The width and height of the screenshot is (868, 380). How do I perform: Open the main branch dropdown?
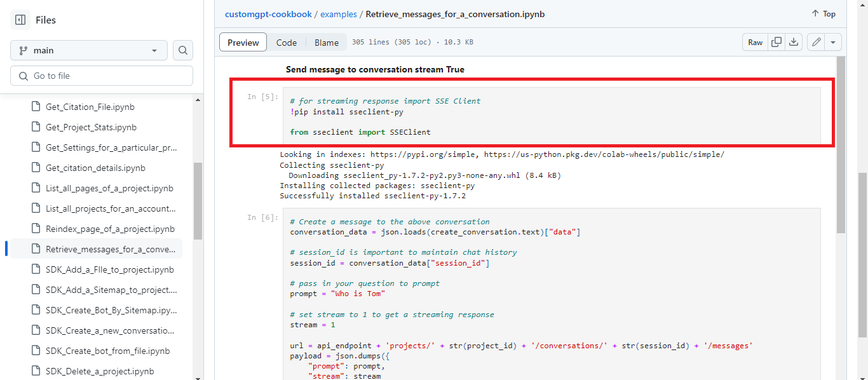click(x=88, y=50)
